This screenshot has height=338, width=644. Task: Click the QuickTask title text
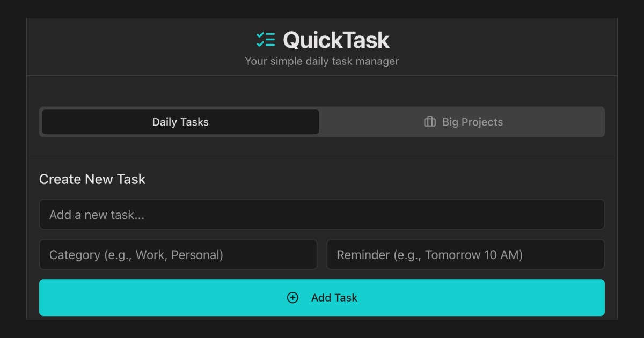coord(336,40)
